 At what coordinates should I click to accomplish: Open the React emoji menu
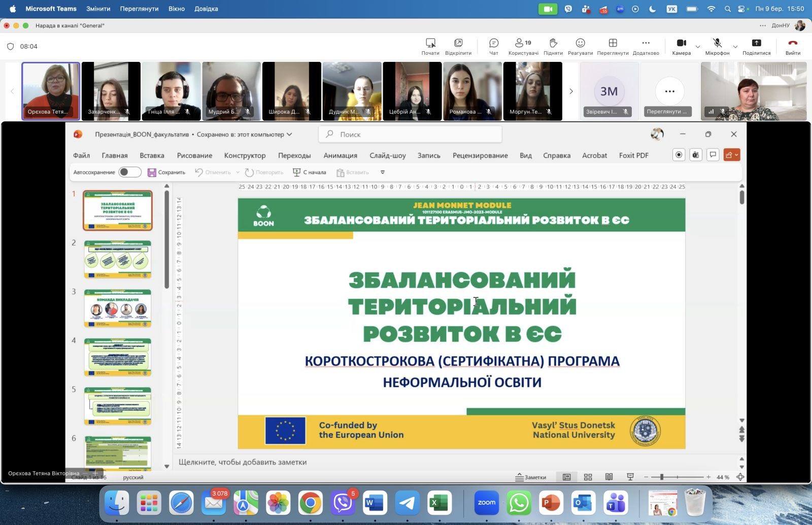580,44
